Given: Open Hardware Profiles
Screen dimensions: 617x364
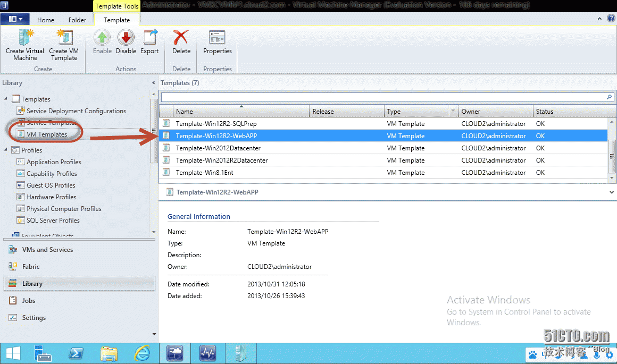Looking at the screenshot, I should pyautogui.click(x=52, y=197).
